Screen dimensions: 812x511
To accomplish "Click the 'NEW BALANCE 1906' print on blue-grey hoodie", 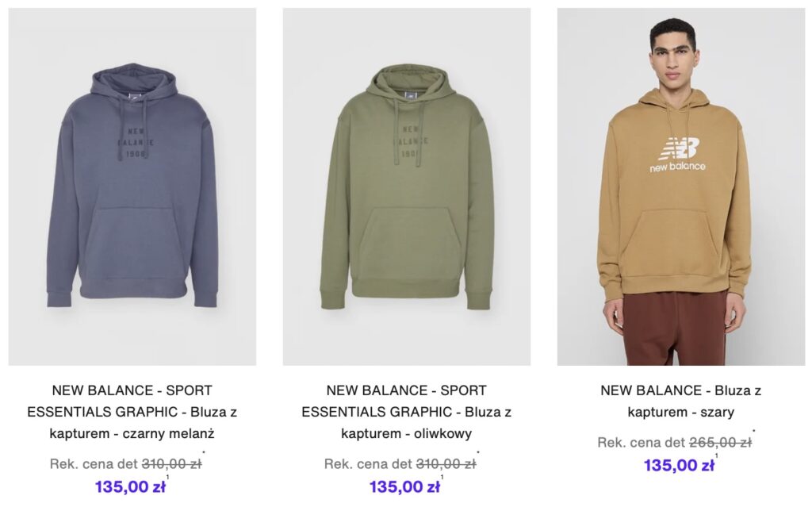I will tap(135, 143).
